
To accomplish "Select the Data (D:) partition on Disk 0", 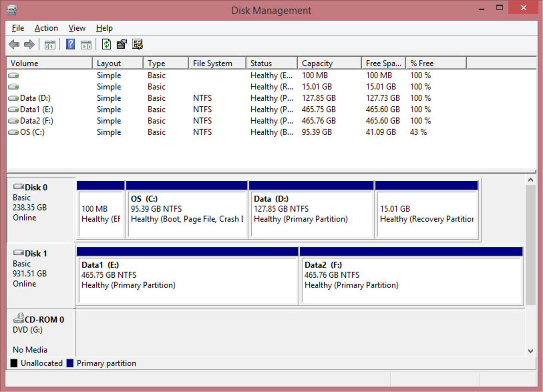I will 311,209.
